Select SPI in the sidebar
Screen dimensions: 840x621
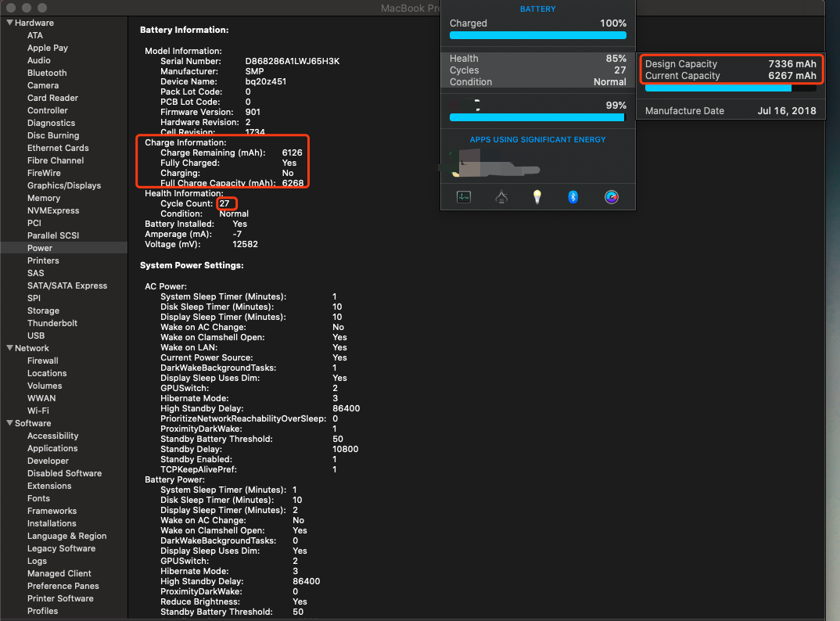[x=34, y=298]
